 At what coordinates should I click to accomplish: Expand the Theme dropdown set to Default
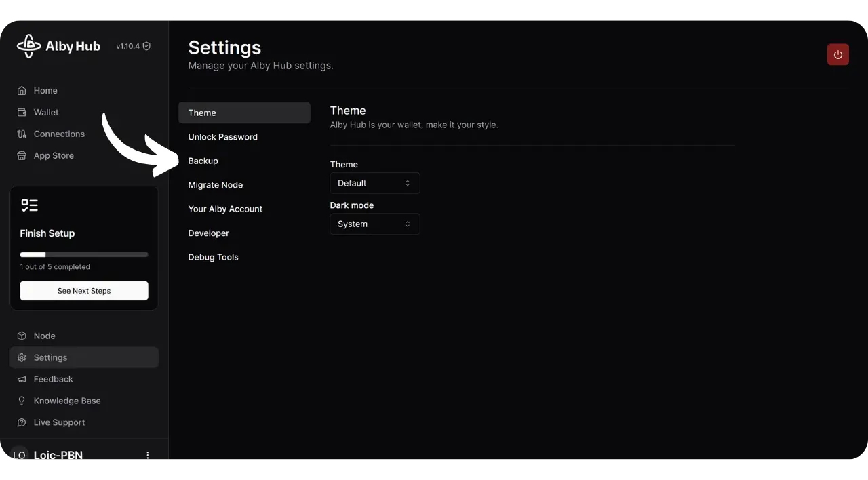(x=374, y=183)
